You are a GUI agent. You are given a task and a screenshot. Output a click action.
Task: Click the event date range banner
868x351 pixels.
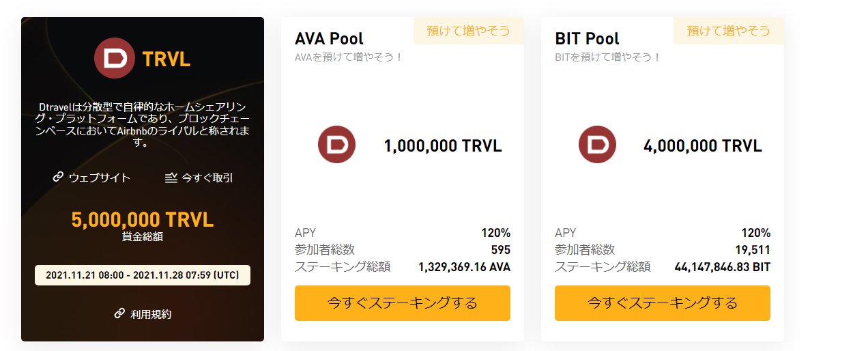[143, 275]
